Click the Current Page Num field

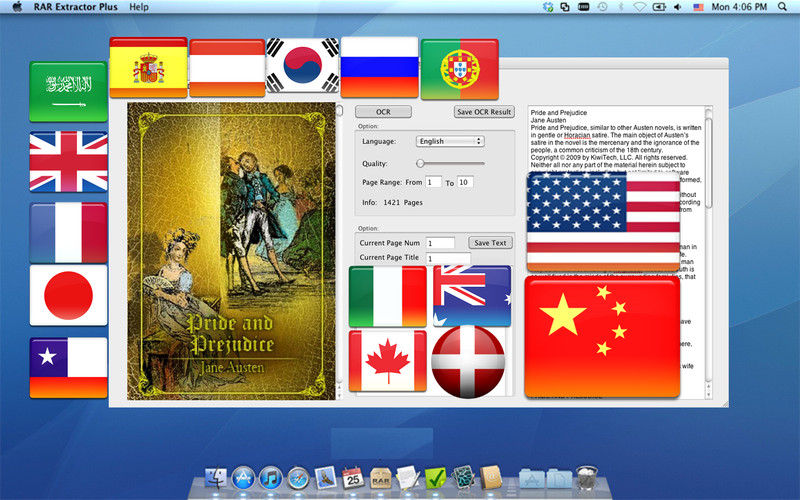(x=440, y=243)
